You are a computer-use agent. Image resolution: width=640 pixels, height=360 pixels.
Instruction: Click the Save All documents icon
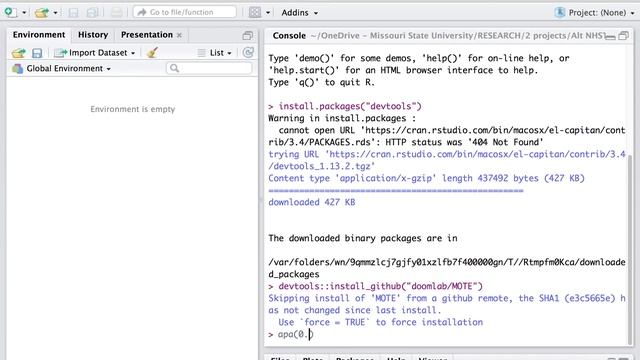tap(92, 13)
